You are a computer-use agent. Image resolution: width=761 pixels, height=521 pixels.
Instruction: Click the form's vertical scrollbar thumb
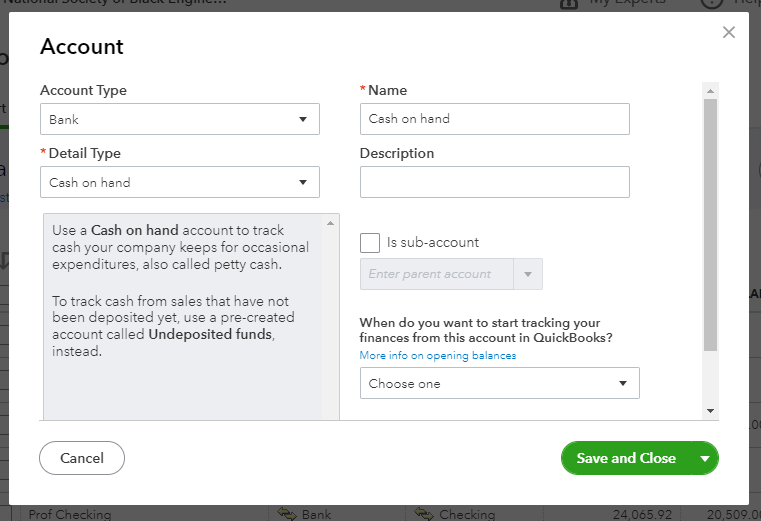pos(711,225)
